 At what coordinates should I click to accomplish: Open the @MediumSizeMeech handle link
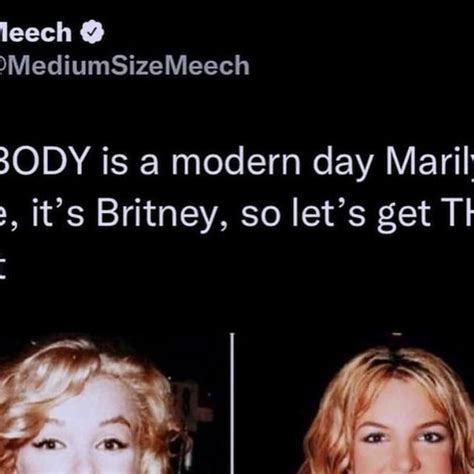pyautogui.click(x=125, y=65)
